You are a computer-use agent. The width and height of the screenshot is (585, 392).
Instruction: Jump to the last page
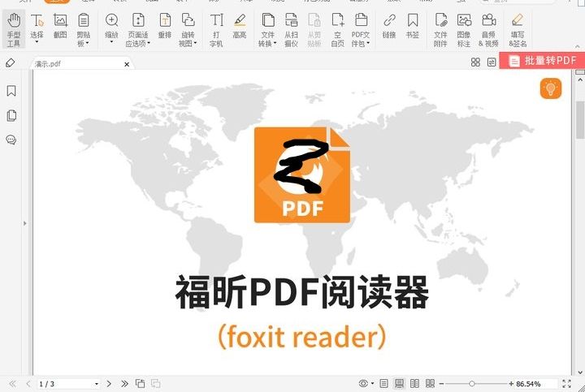click(x=124, y=383)
